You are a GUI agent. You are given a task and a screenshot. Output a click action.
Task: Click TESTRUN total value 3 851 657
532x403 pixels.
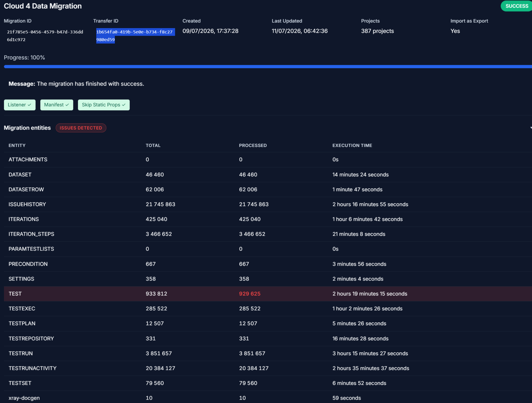click(x=159, y=353)
